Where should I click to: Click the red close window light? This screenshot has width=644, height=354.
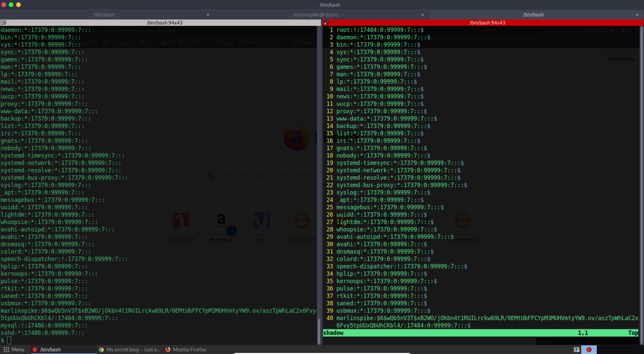coord(4,4)
